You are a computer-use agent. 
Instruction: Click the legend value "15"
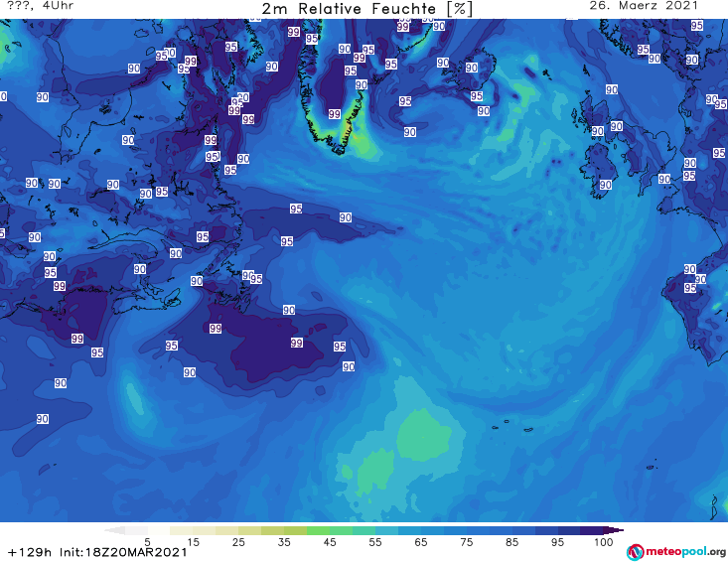click(x=193, y=542)
